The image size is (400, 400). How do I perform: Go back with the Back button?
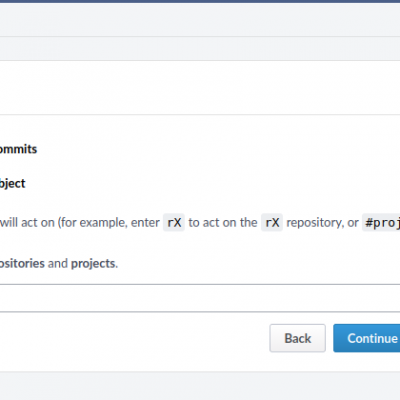[x=297, y=338]
